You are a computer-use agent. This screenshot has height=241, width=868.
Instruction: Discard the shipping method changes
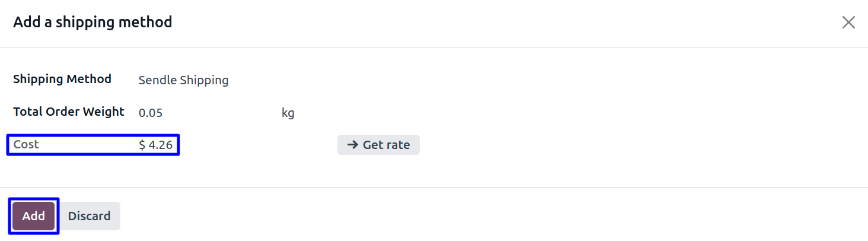tap(89, 216)
